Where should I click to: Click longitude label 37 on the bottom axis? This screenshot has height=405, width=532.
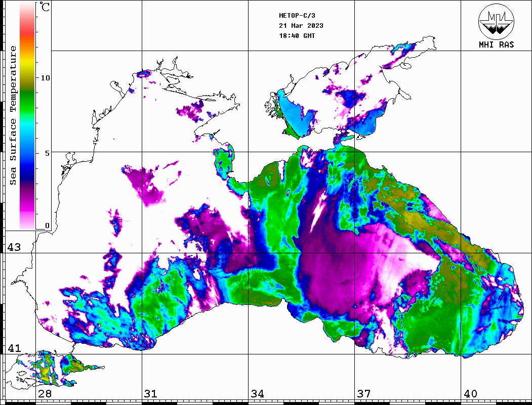pyautogui.click(x=364, y=394)
